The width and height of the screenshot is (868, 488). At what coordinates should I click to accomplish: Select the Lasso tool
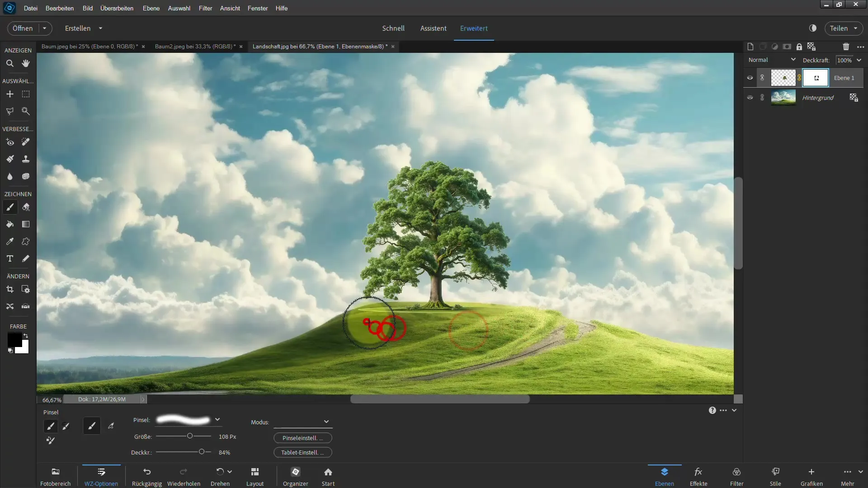9,111
